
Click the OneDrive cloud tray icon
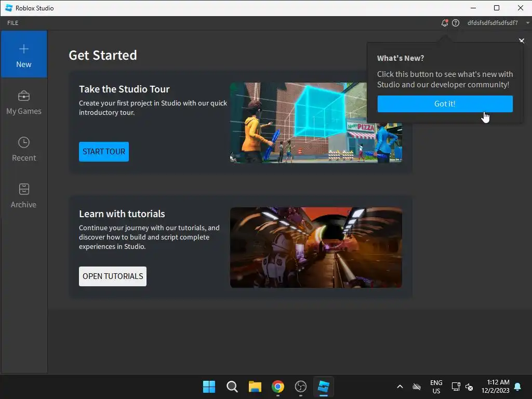click(x=417, y=387)
